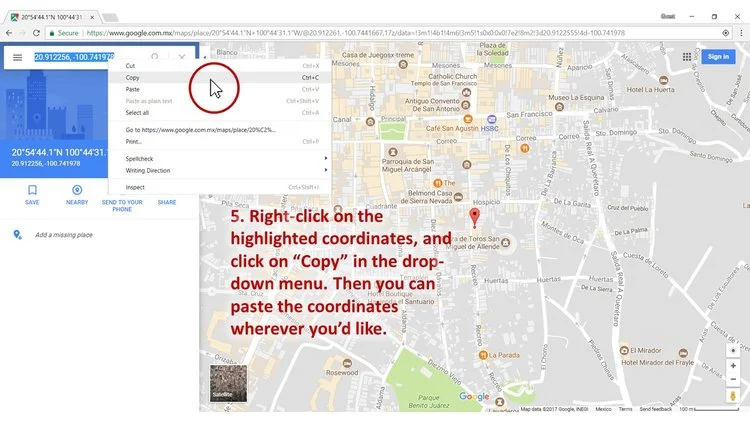Click Parroquia de San Miguel Arcángel marker
Screen dimensions: 750x422
tap(393, 152)
